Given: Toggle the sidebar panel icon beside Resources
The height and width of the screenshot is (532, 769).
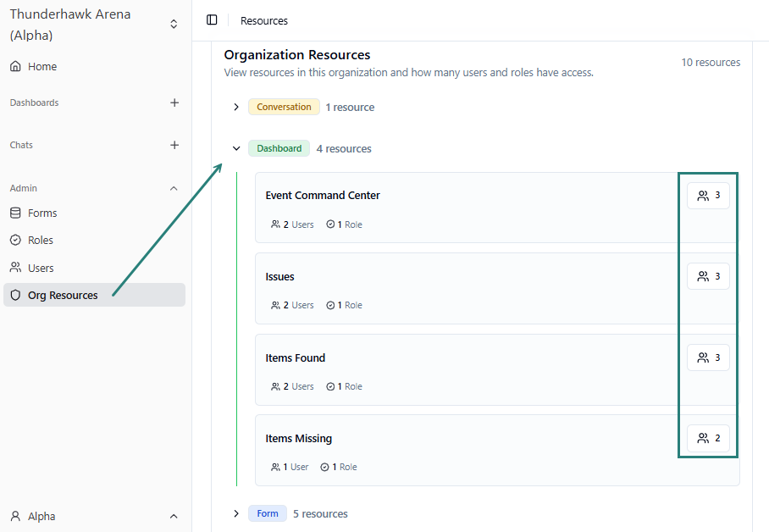Looking at the screenshot, I should pos(212,19).
